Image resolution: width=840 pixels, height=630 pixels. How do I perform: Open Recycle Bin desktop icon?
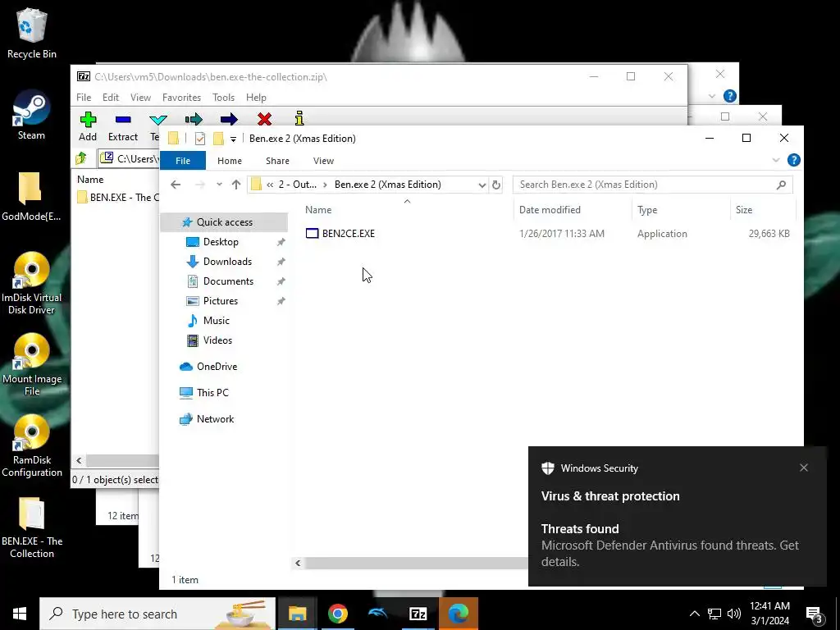tap(32, 34)
